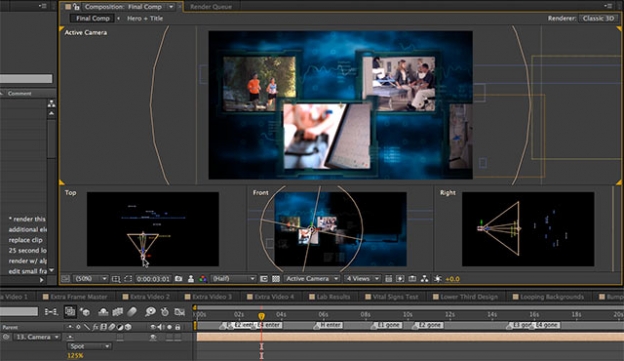Click the Reset Exposure sun icon
Screen dimensions: 624x361
(437, 279)
